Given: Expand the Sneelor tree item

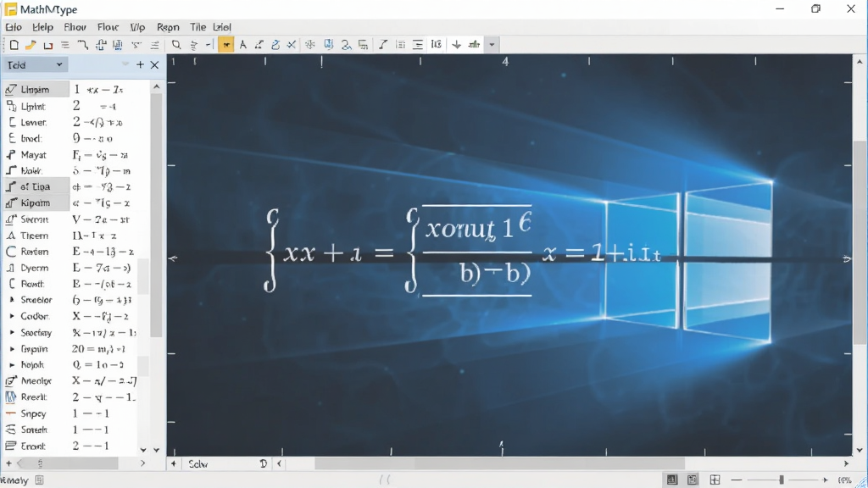Looking at the screenshot, I should (12, 300).
